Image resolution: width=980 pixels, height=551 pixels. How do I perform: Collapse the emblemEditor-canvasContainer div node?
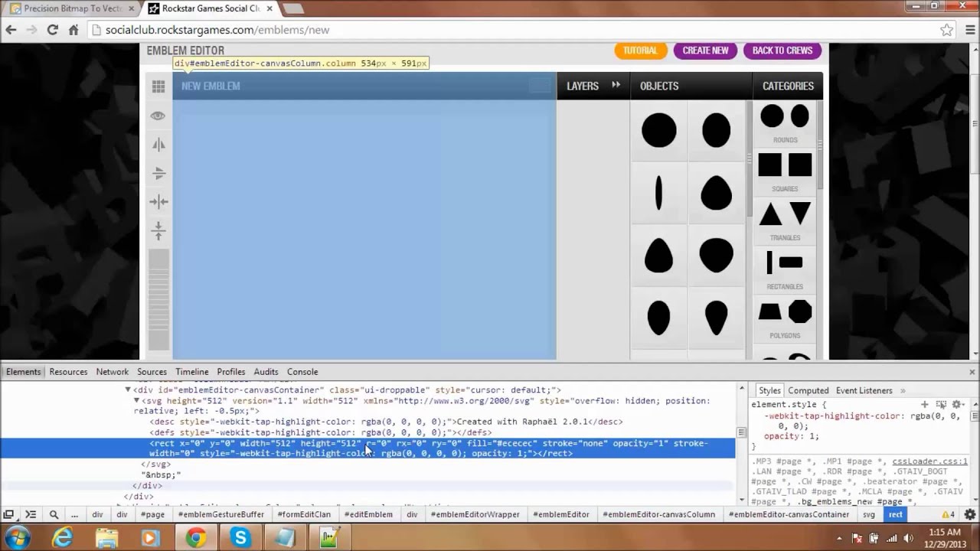(128, 390)
